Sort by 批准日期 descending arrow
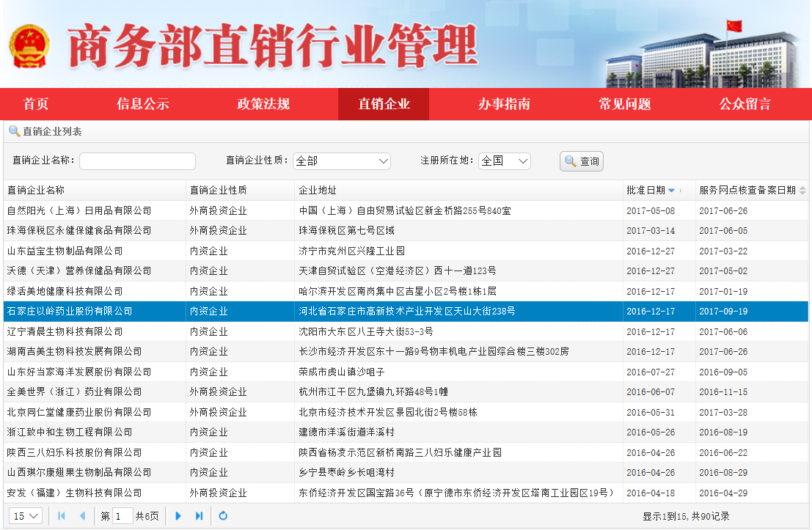The height and width of the screenshot is (530, 812). coord(671,191)
